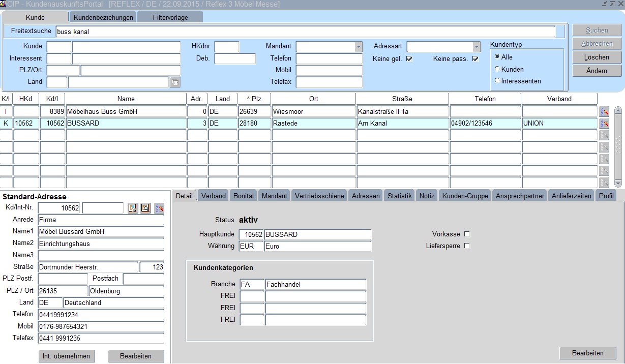Select Kunden radio button under Kundentyp
The width and height of the screenshot is (625, 364).
click(497, 69)
